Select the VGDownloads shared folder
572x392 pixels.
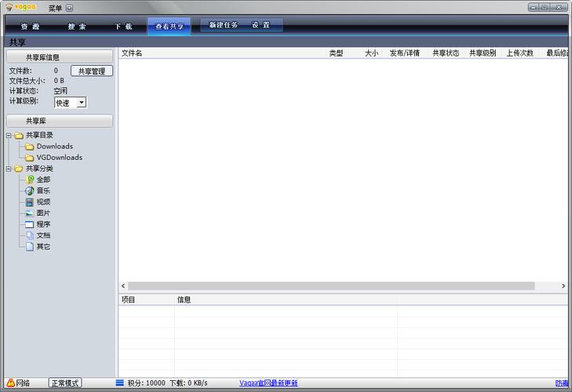coord(59,158)
